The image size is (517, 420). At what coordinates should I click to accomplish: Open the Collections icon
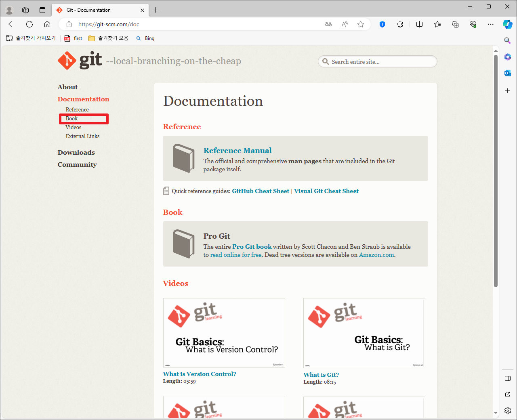click(x=455, y=24)
